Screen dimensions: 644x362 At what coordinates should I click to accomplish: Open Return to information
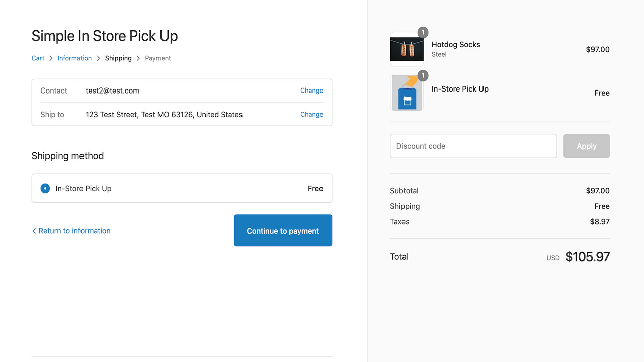(x=74, y=231)
